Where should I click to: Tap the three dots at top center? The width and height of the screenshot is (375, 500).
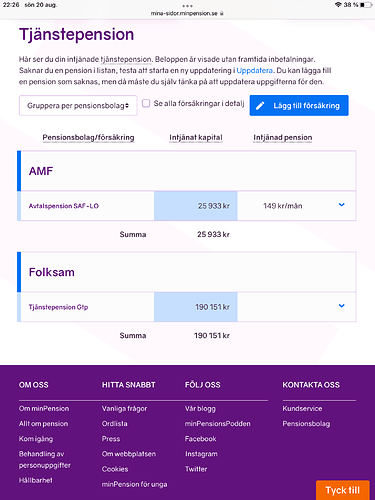[187, 6]
